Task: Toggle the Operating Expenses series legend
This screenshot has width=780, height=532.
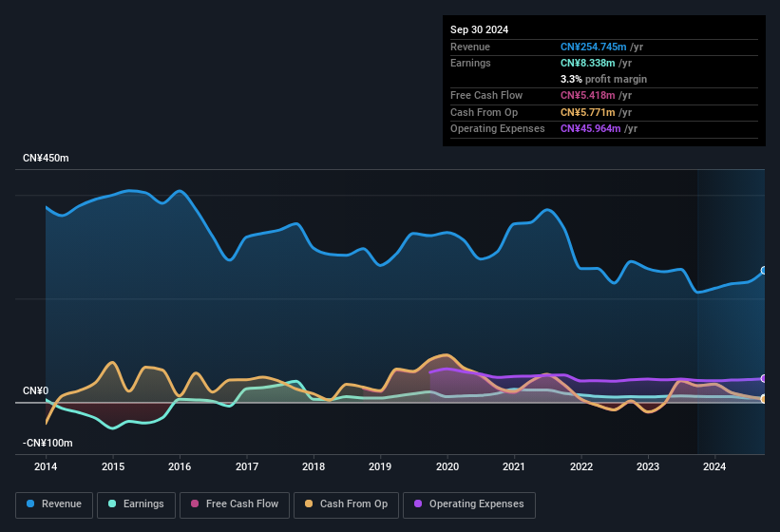Action: coord(469,504)
